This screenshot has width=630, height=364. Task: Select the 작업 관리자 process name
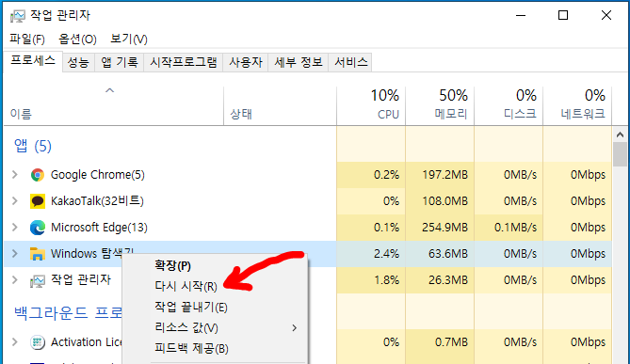81,279
